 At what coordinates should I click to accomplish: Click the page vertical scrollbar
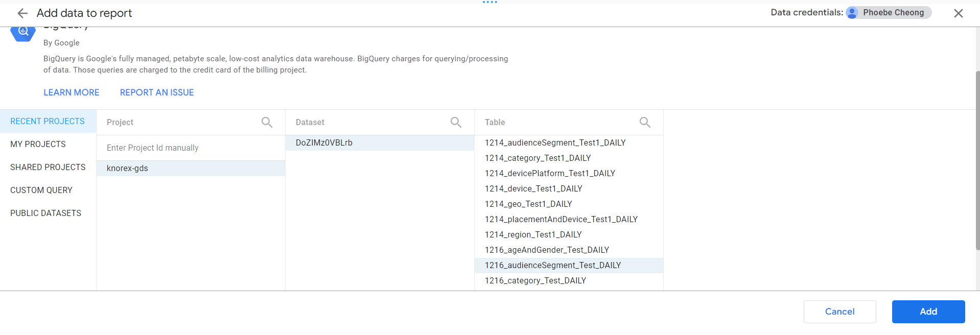(x=977, y=160)
